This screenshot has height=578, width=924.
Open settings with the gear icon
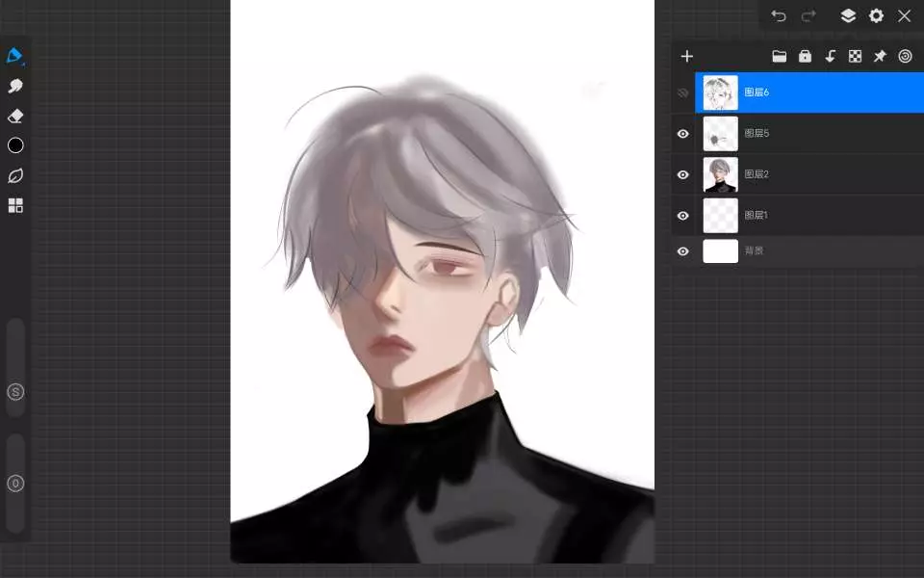tap(876, 15)
